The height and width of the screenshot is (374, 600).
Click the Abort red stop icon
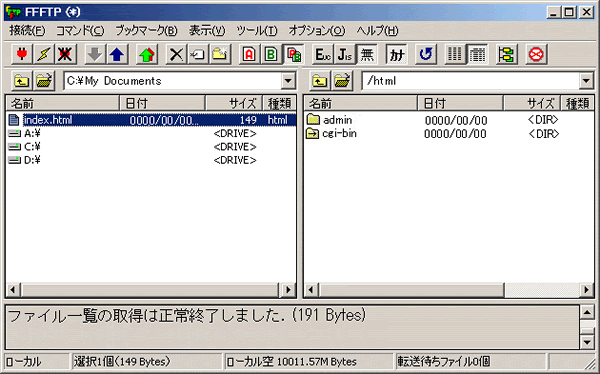click(536, 54)
